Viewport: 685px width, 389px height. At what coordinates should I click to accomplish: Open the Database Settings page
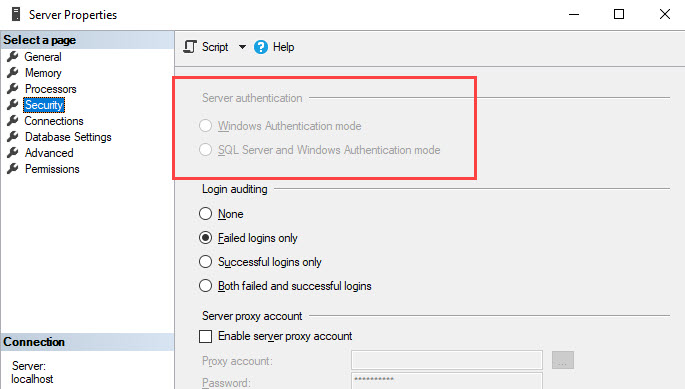pyautogui.click(x=68, y=137)
